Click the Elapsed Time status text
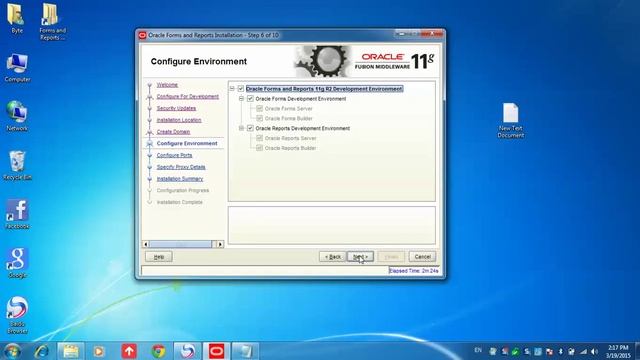This screenshot has width=640, height=360. (414, 271)
